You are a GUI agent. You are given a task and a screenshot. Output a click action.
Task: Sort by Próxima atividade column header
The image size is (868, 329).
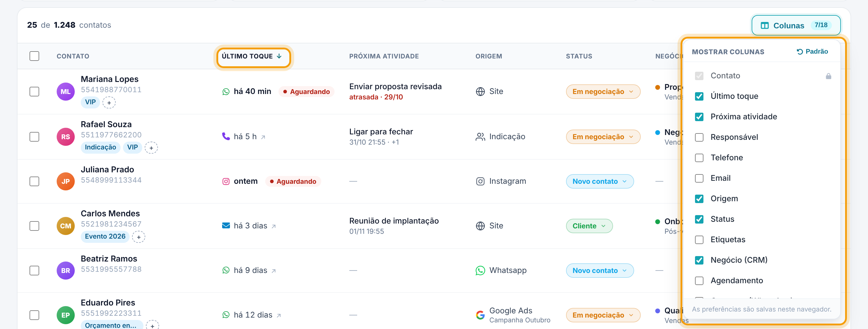384,56
